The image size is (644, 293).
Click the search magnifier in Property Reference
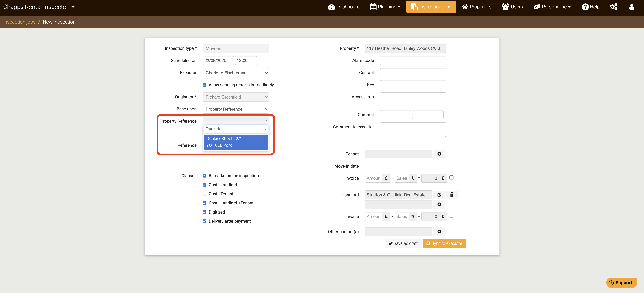point(264,128)
